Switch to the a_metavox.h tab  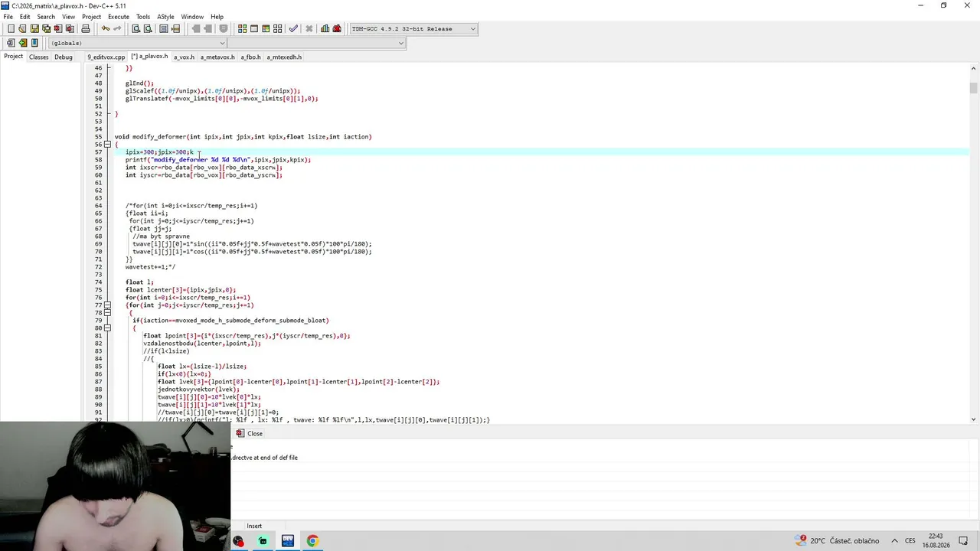click(217, 57)
